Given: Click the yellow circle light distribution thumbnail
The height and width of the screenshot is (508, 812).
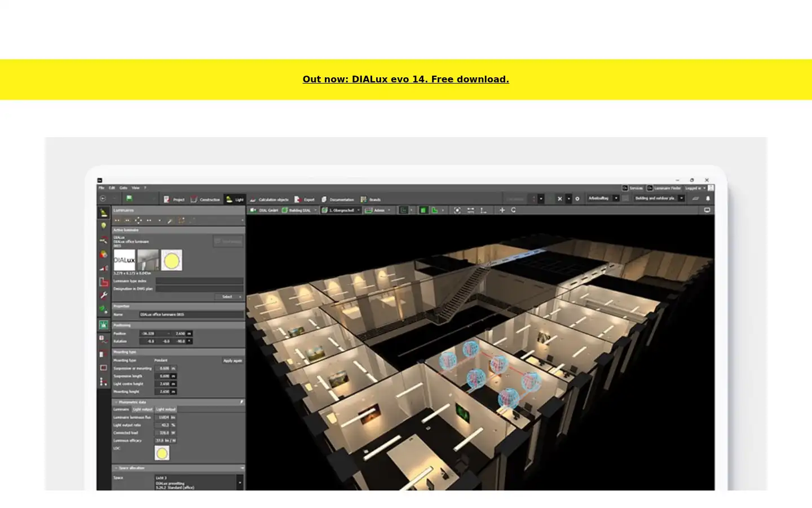Looking at the screenshot, I should (x=171, y=260).
